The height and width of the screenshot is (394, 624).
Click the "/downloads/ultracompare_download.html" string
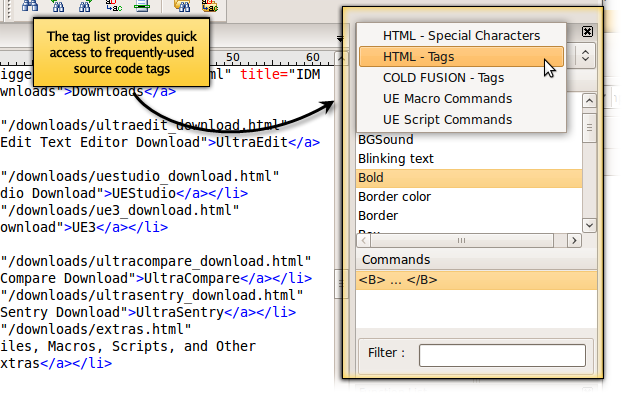pos(156,261)
